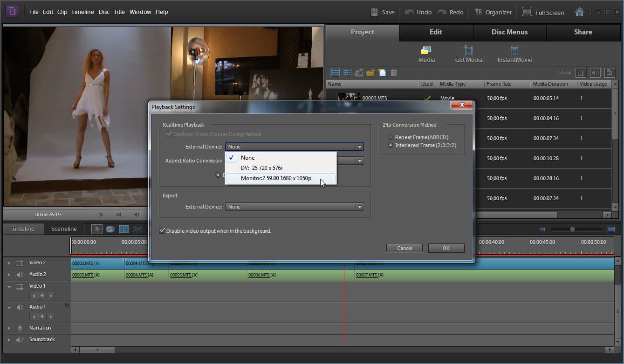Select the Time Stretch tool icon

pos(110,229)
